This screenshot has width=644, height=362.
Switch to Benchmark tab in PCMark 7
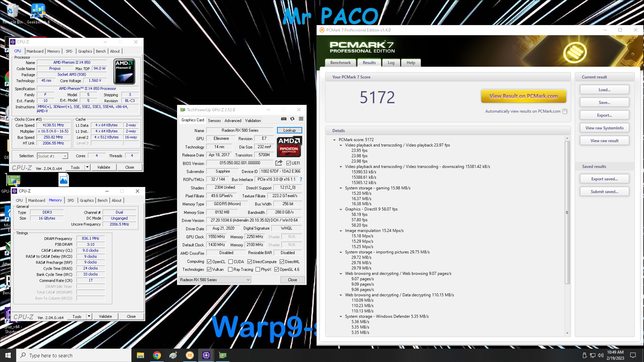point(340,63)
